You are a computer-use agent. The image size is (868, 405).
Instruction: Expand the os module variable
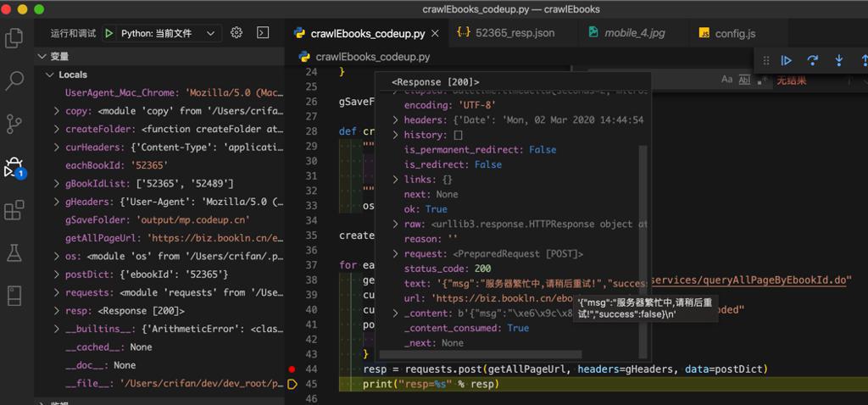point(57,256)
